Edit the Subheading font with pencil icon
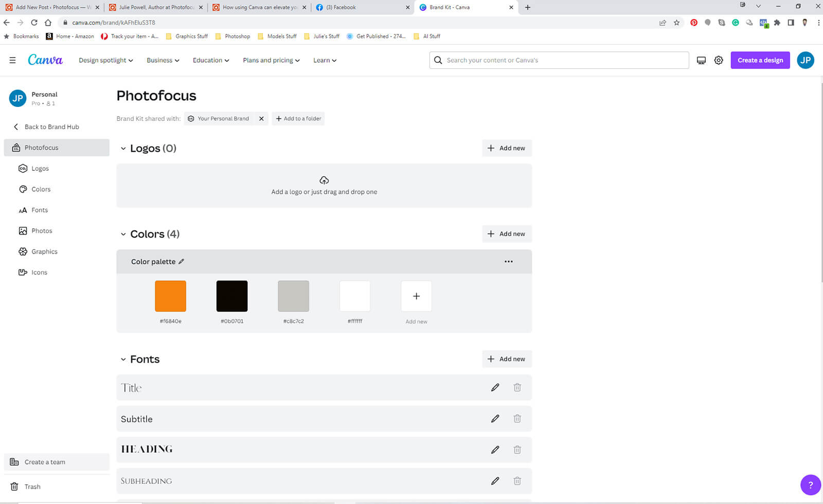 point(495,481)
